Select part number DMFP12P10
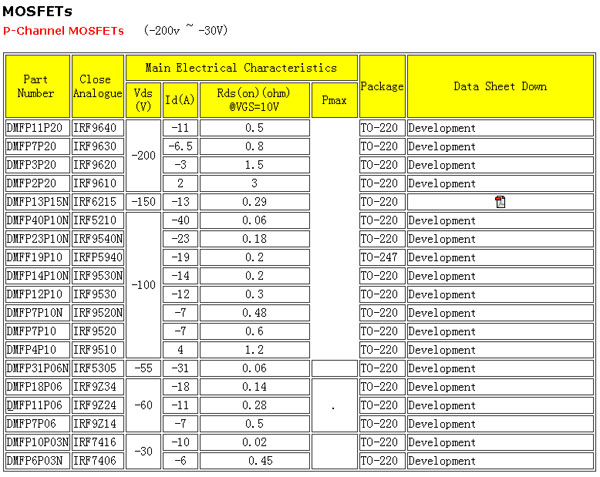The image size is (600, 477). (x=34, y=294)
